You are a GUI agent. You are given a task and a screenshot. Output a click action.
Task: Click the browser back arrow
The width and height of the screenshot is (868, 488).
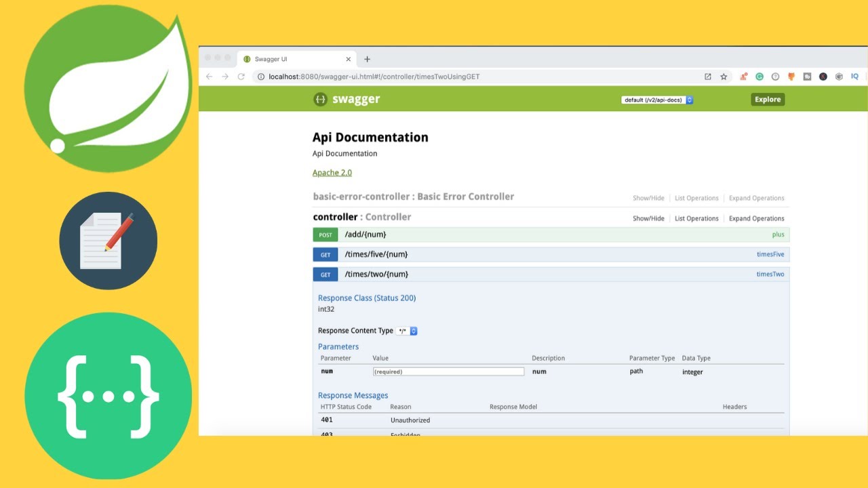(x=209, y=77)
